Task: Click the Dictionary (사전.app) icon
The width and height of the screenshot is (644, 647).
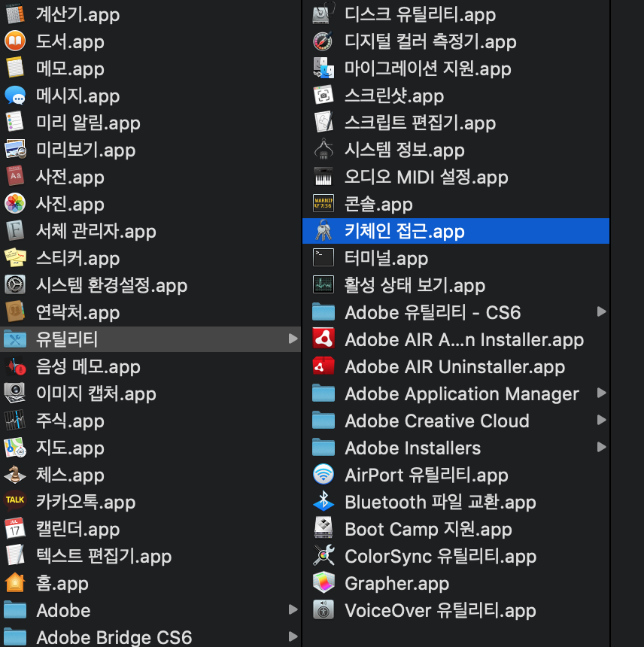Action: coord(15,176)
